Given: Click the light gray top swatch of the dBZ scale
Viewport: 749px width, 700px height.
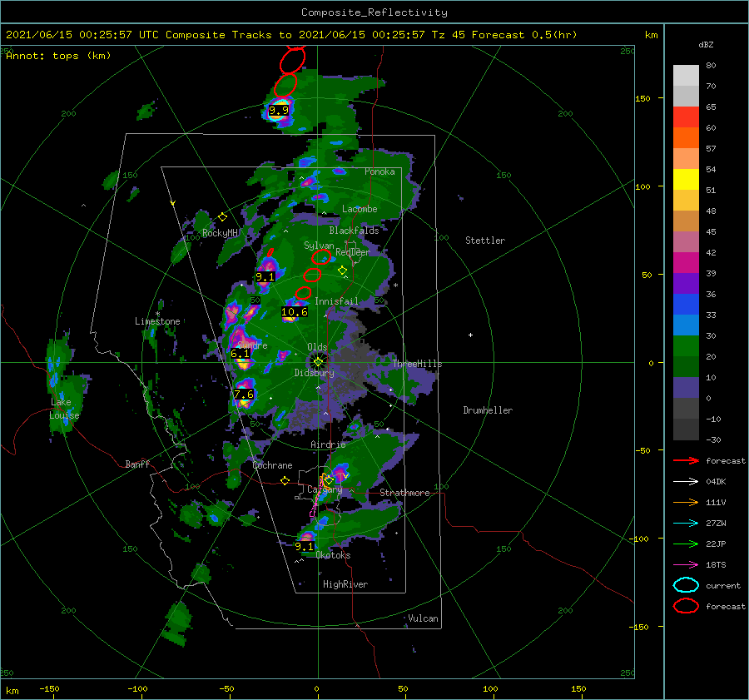Looking at the screenshot, I should click(686, 76).
